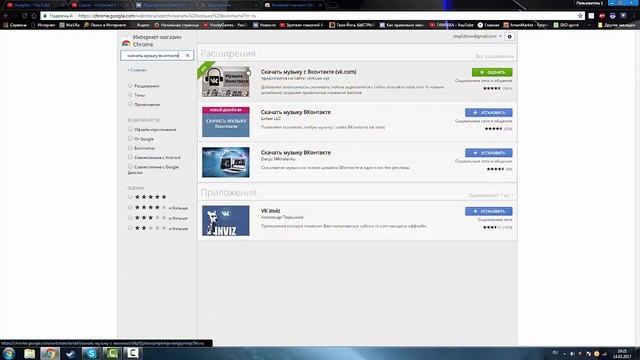Image resolution: width=640 pixels, height=360 pixels.
Task: Click the RU language indicator in tray
Action: coord(555,353)
